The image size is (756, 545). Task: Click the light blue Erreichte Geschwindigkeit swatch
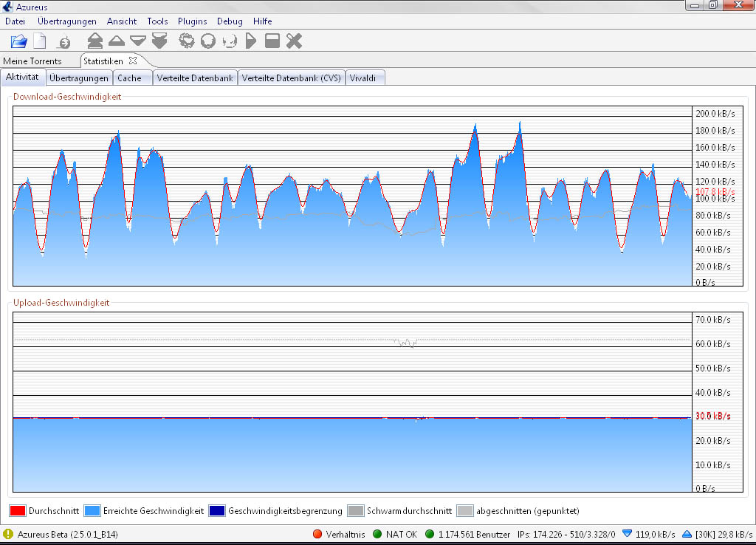click(x=92, y=511)
